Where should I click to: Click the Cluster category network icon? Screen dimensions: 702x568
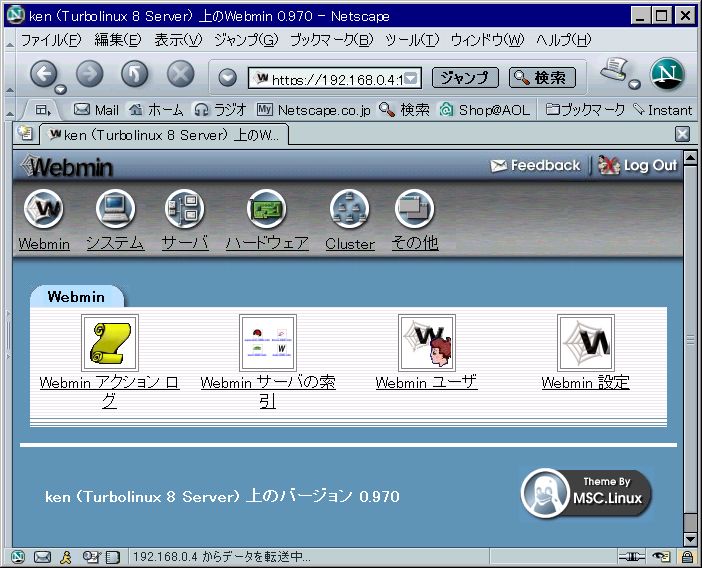click(x=349, y=209)
